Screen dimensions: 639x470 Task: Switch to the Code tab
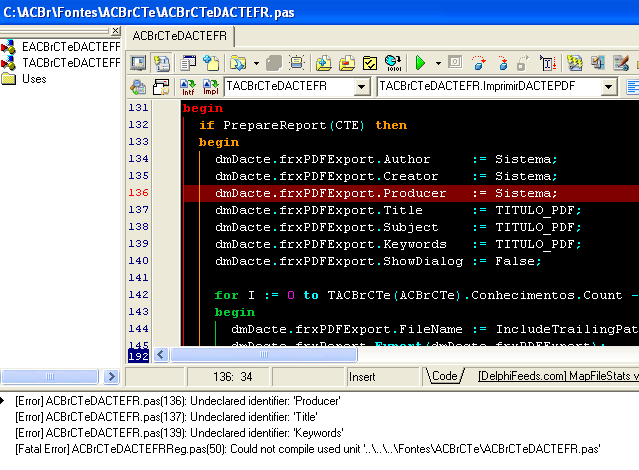(444, 376)
